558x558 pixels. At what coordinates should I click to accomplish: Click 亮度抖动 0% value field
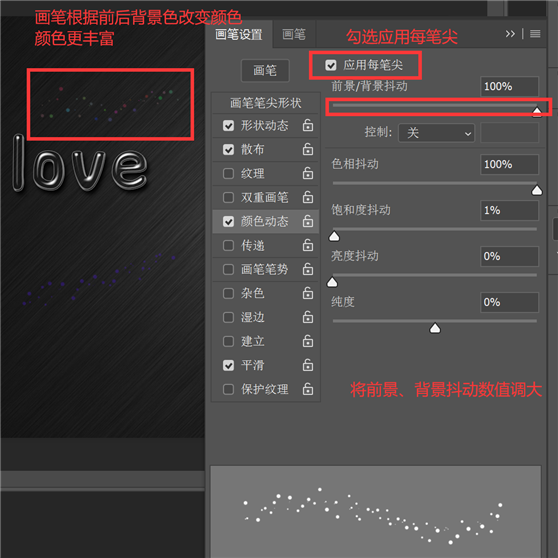coord(509,256)
